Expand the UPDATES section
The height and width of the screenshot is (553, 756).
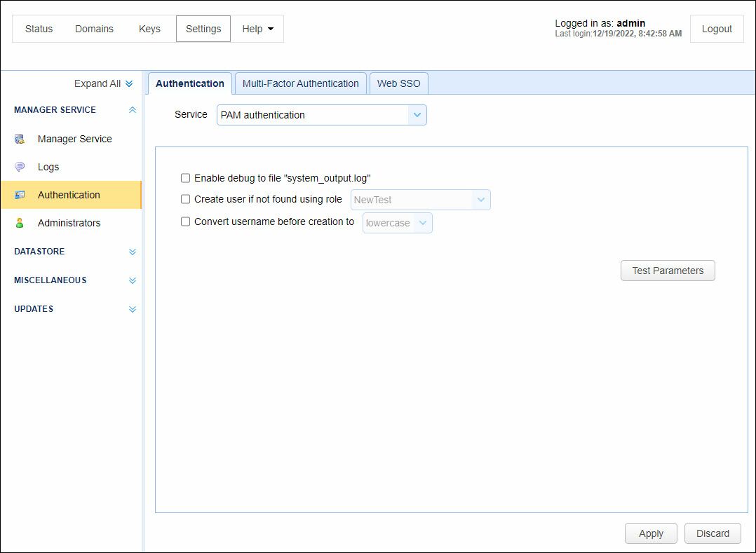click(x=133, y=309)
